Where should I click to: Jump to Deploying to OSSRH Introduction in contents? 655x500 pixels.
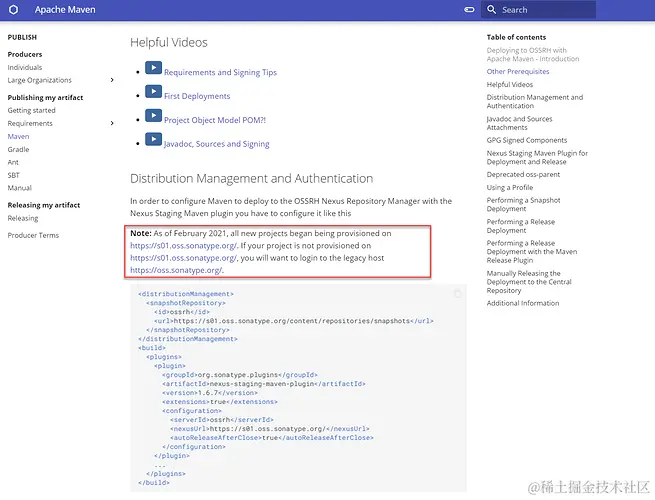coord(533,54)
